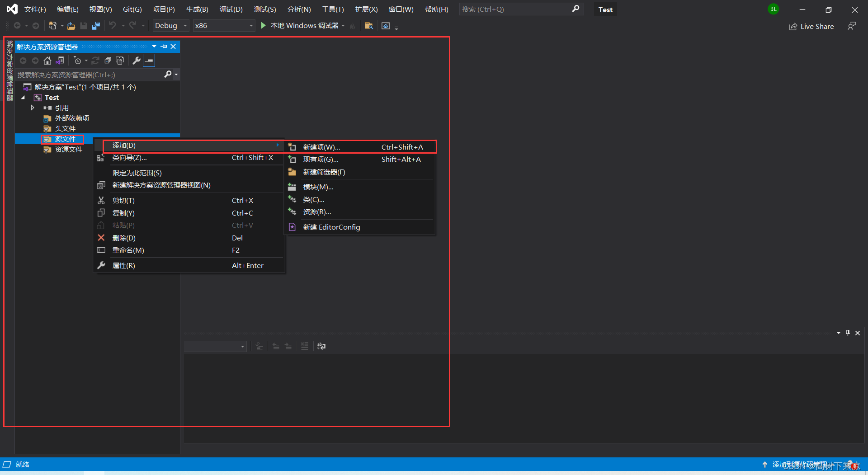Click the Save All icon in the toolbar
The width and height of the screenshot is (868, 475).
click(x=95, y=26)
